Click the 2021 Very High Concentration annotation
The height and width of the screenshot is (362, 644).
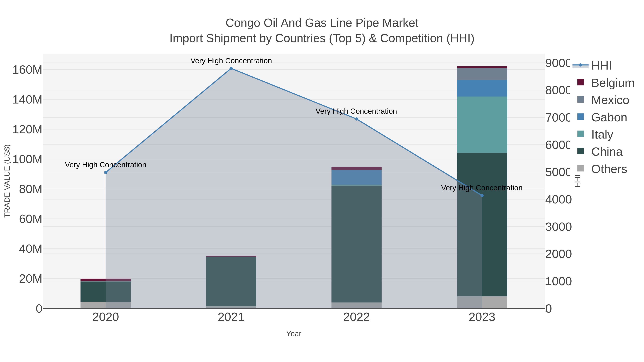[x=231, y=61]
